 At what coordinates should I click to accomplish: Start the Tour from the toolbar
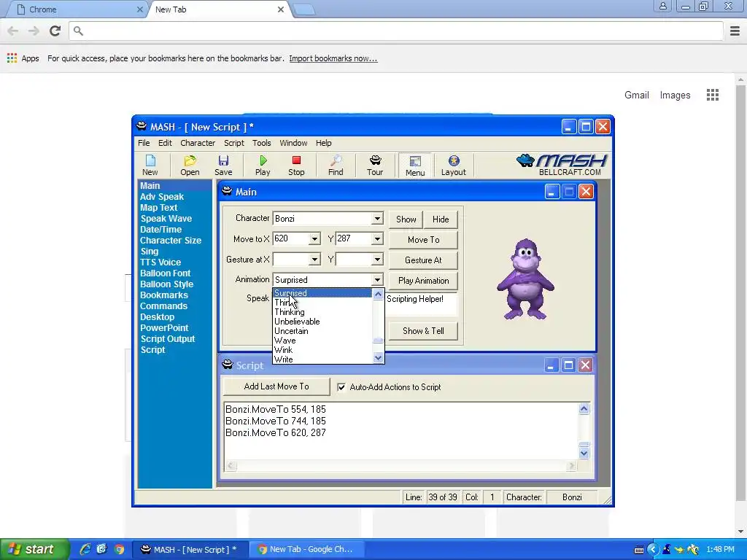point(375,166)
